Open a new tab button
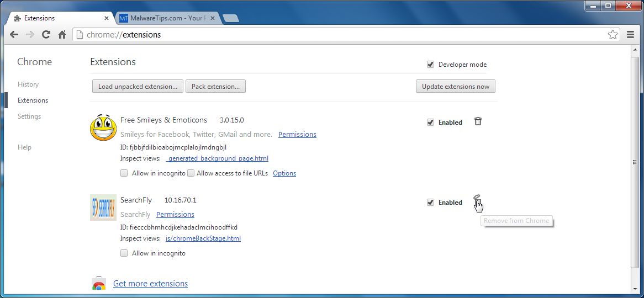 pyautogui.click(x=230, y=18)
